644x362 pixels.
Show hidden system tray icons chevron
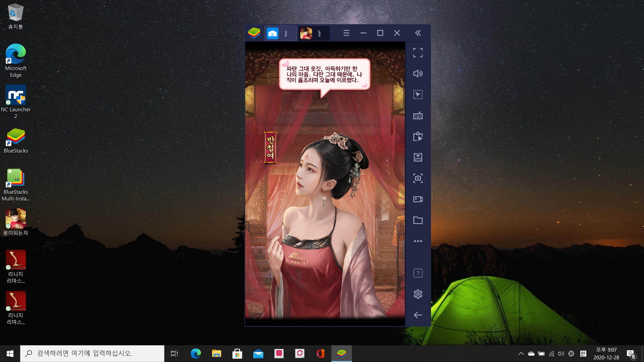tap(521, 354)
